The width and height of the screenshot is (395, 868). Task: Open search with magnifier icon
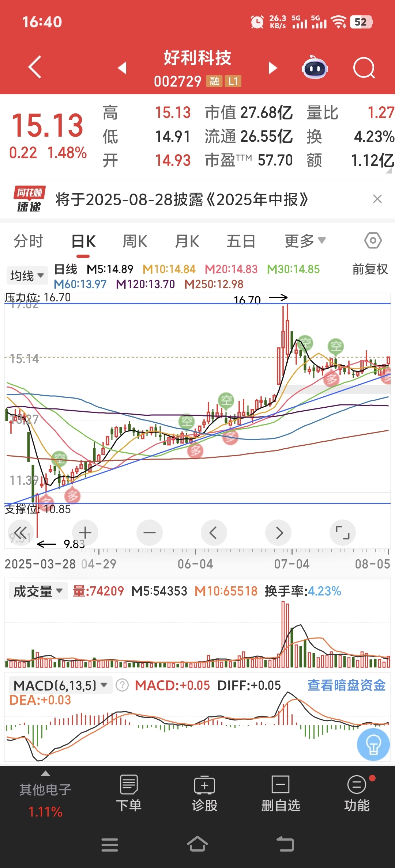pos(364,68)
